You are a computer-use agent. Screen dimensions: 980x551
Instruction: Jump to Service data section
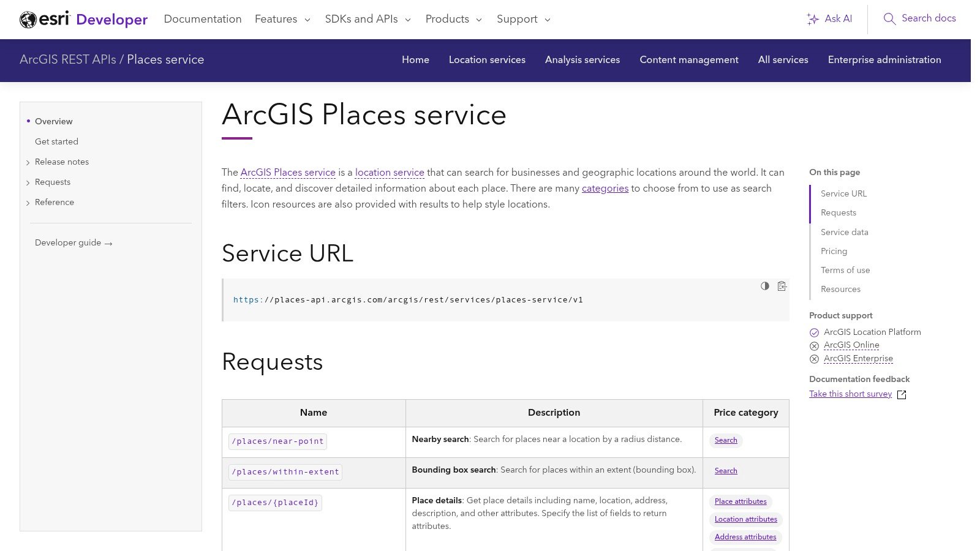(845, 232)
